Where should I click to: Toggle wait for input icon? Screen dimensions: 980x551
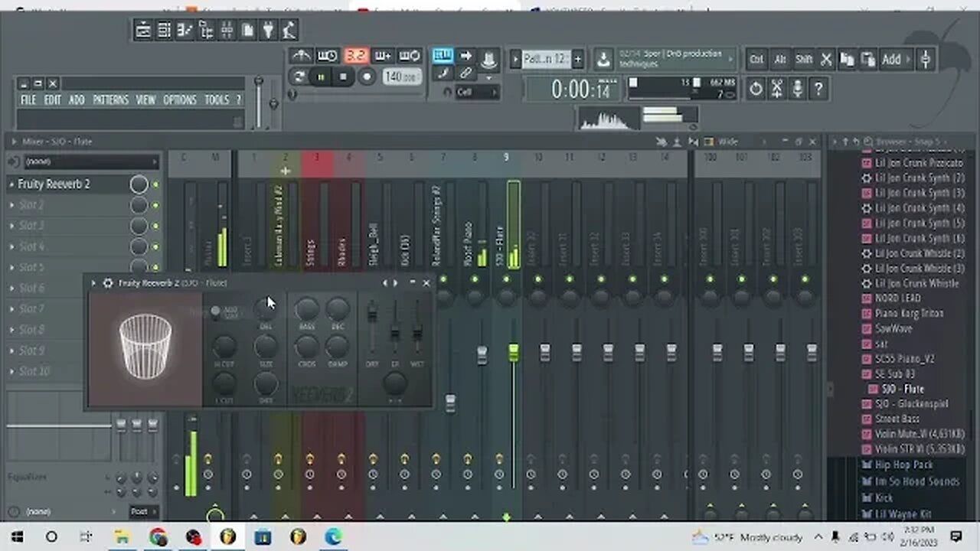pyautogui.click(x=328, y=56)
